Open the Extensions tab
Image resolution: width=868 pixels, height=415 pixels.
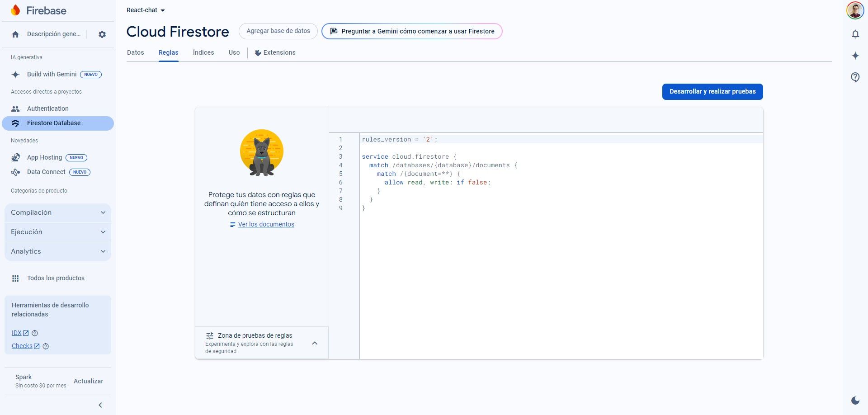tap(275, 53)
